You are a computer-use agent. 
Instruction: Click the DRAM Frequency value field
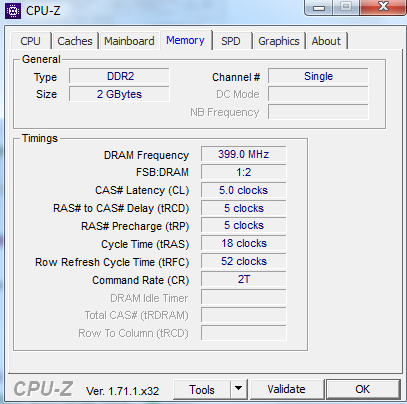point(244,154)
